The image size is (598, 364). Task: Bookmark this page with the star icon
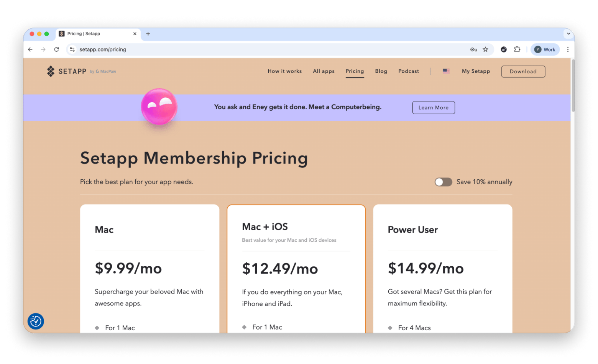[486, 49]
